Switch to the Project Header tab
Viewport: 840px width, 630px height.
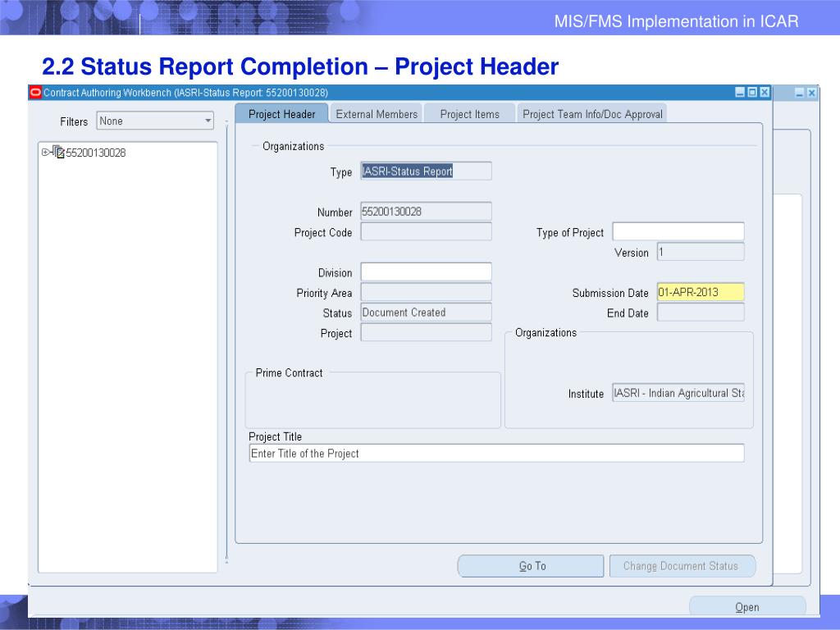(281, 114)
